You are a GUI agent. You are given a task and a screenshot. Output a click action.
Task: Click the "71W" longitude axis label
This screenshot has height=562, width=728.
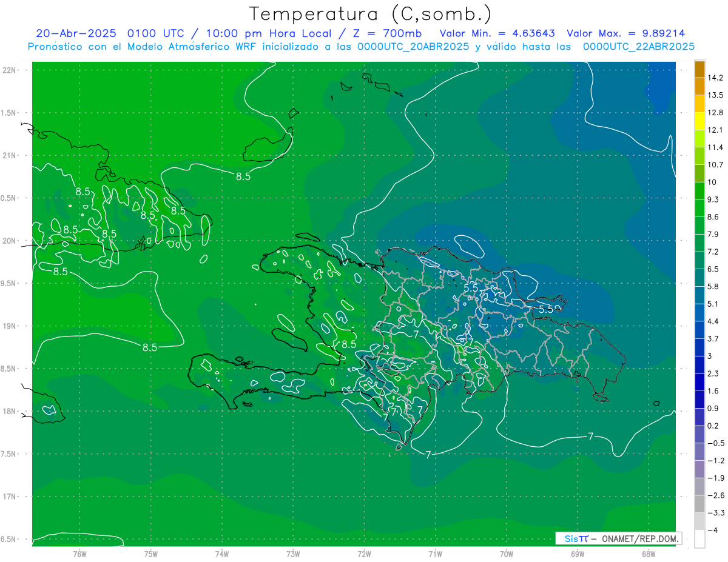[435, 554]
